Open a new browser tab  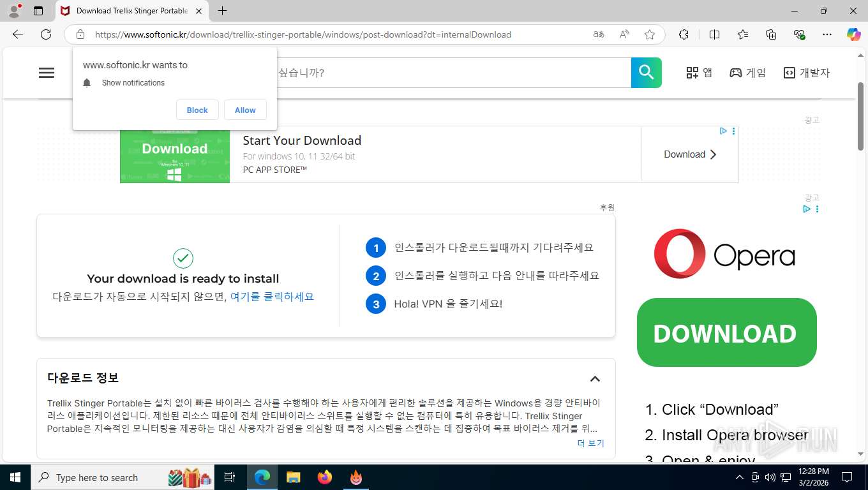222,11
